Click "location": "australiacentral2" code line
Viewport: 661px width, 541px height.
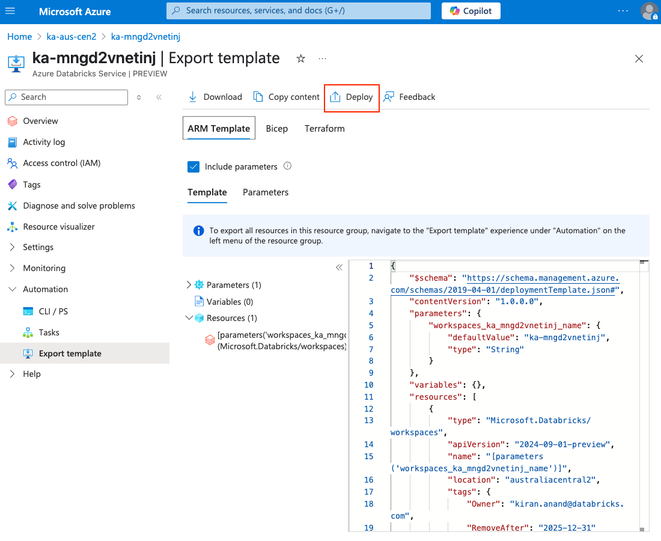click(524, 480)
